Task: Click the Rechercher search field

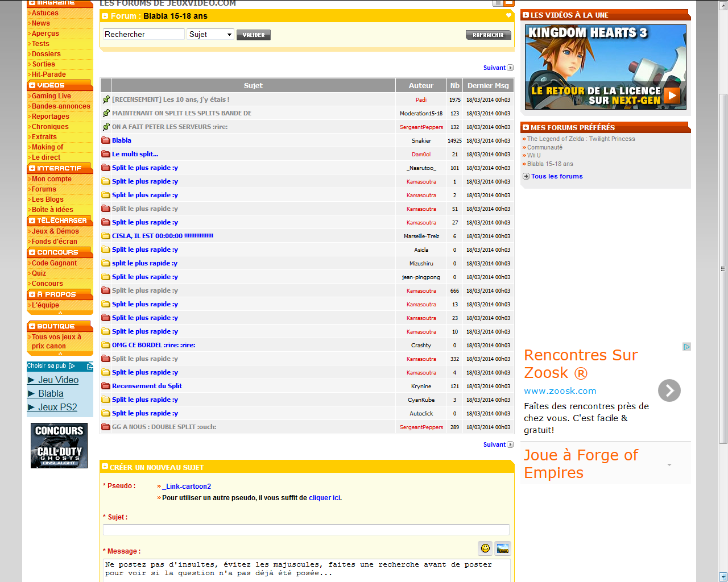Action: [144, 34]
